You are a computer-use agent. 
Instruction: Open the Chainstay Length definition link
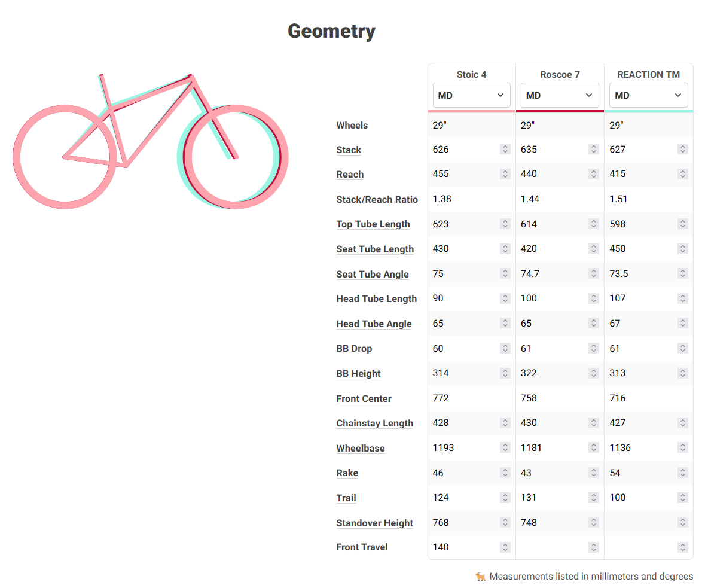pyautogui.click(x=374, y=423)
